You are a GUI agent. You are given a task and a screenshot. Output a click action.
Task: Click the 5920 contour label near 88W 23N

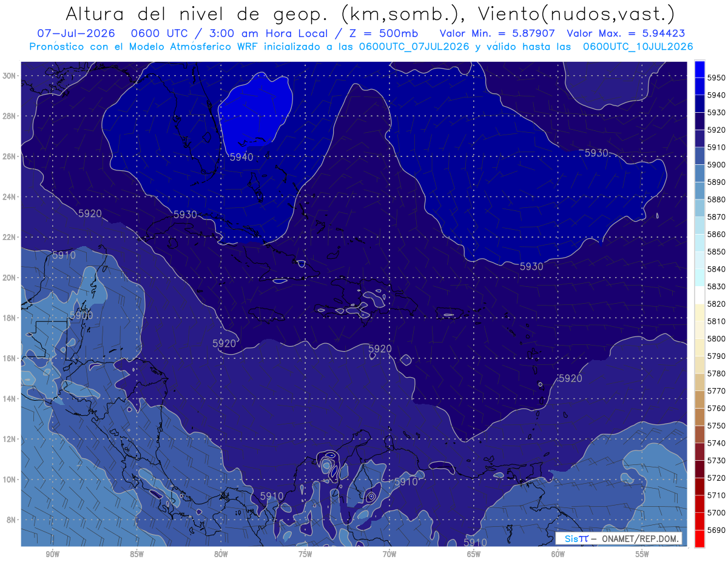pyautogui.click(x=90, y=213)
